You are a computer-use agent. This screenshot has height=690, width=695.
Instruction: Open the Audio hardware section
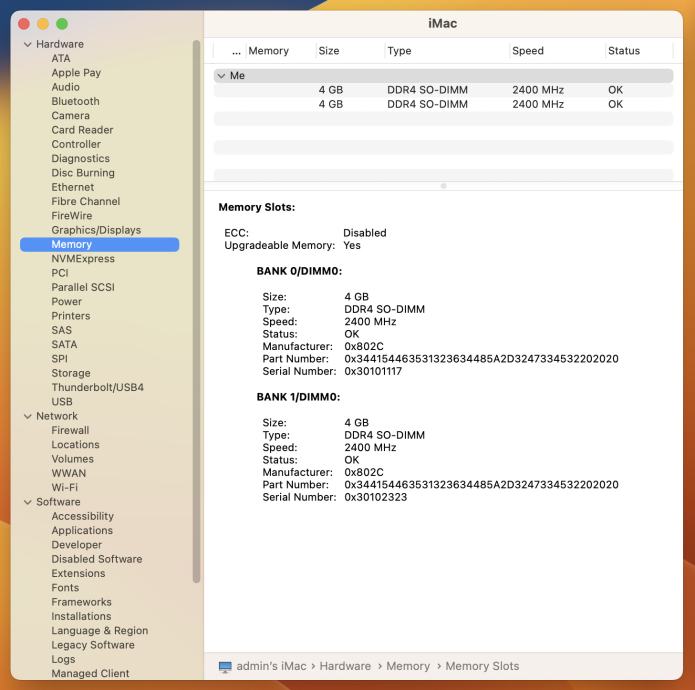(x=66, y=87)
